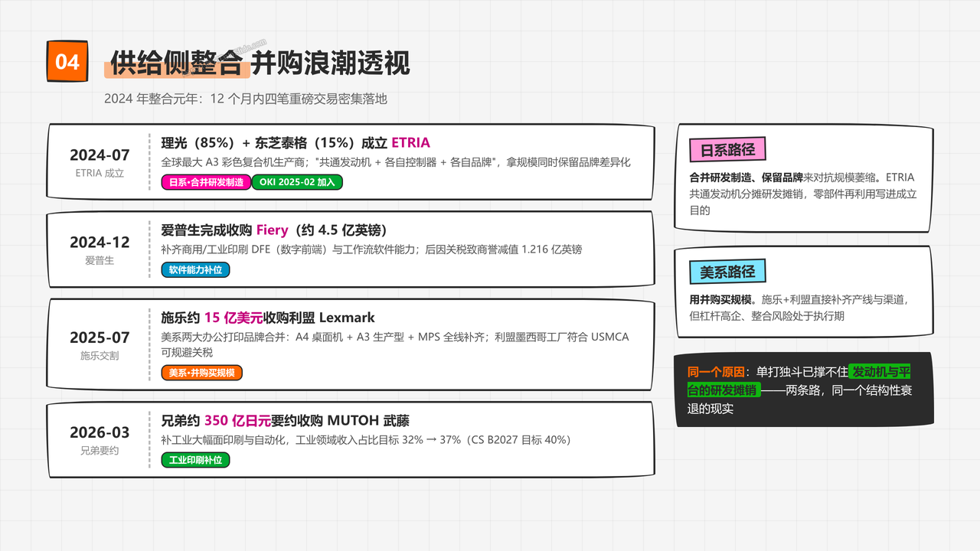Click the gray label 兄弟要约
The height and width of the screenshot is (551, 980).
[x=100, y=451]
